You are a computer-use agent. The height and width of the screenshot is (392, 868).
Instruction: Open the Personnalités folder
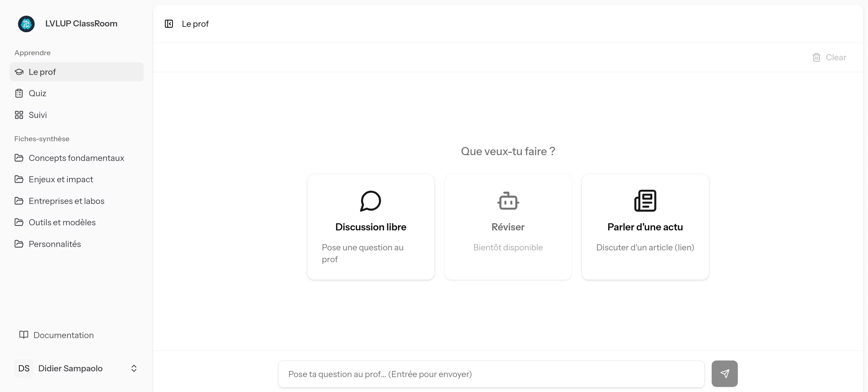(x=55, y=244)
